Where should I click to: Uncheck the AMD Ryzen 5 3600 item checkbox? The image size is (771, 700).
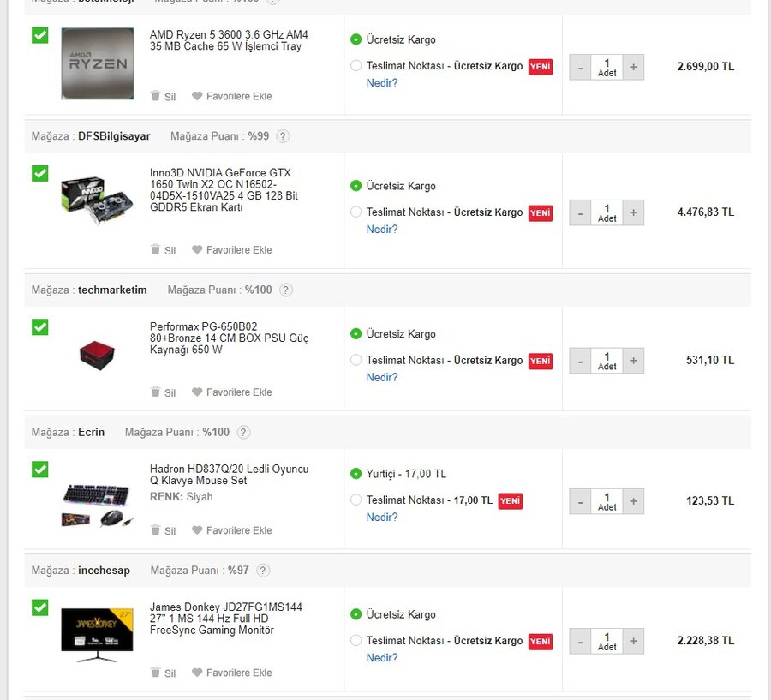pyautogui.click(x=40, y=35)
